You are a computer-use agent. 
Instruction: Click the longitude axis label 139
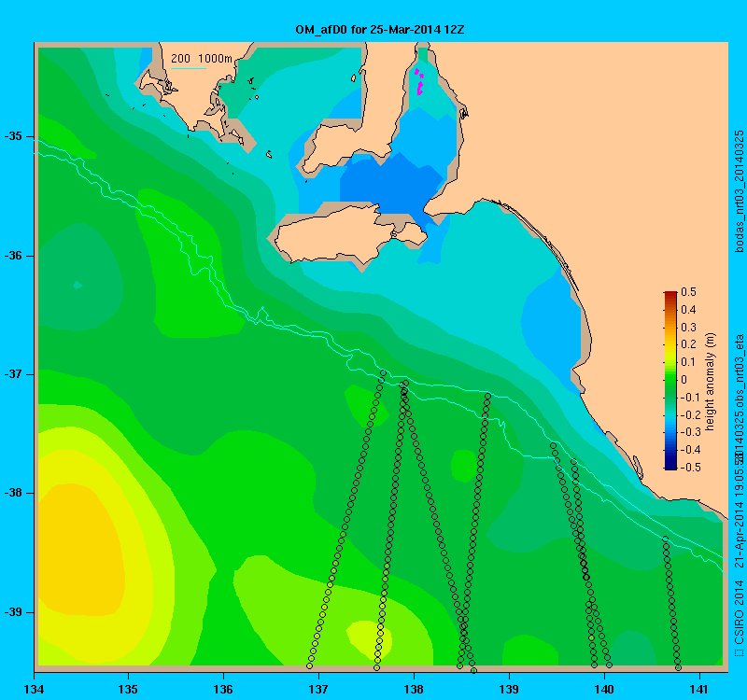coord(509,690)
